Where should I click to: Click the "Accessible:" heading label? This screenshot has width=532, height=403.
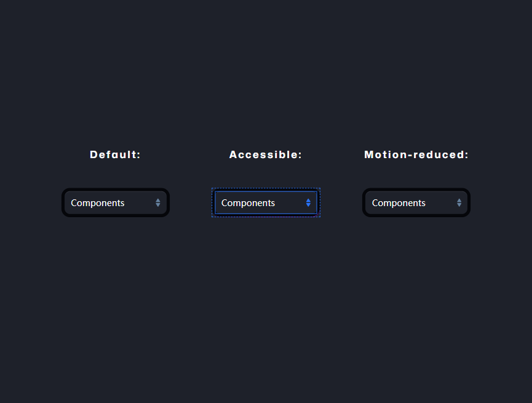click(266, 155)
